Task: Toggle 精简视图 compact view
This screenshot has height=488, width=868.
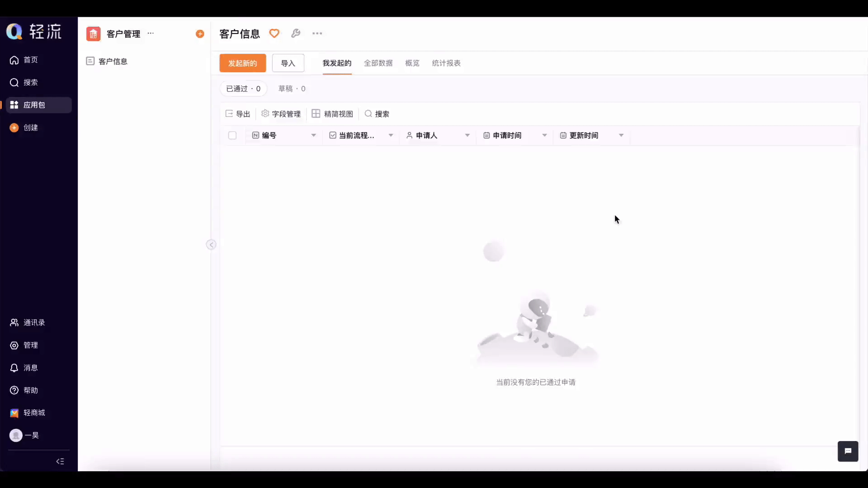Action: 333,114
